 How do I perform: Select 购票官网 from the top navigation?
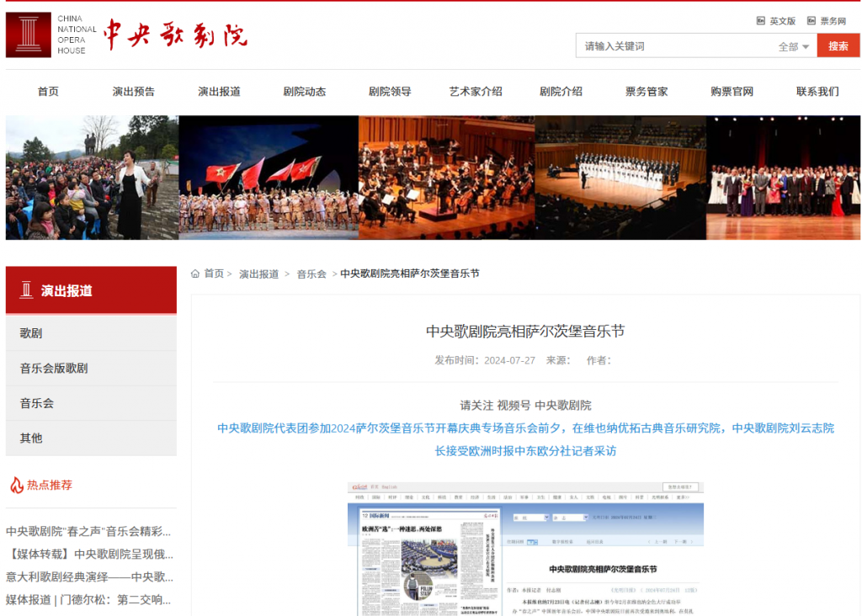tap(732, 92)
